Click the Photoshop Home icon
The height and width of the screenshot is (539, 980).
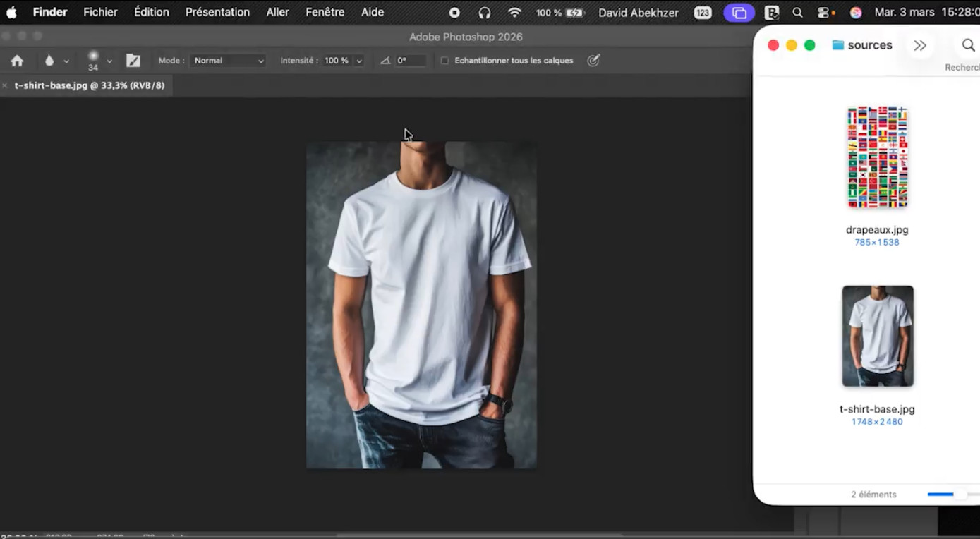(17, 61)
